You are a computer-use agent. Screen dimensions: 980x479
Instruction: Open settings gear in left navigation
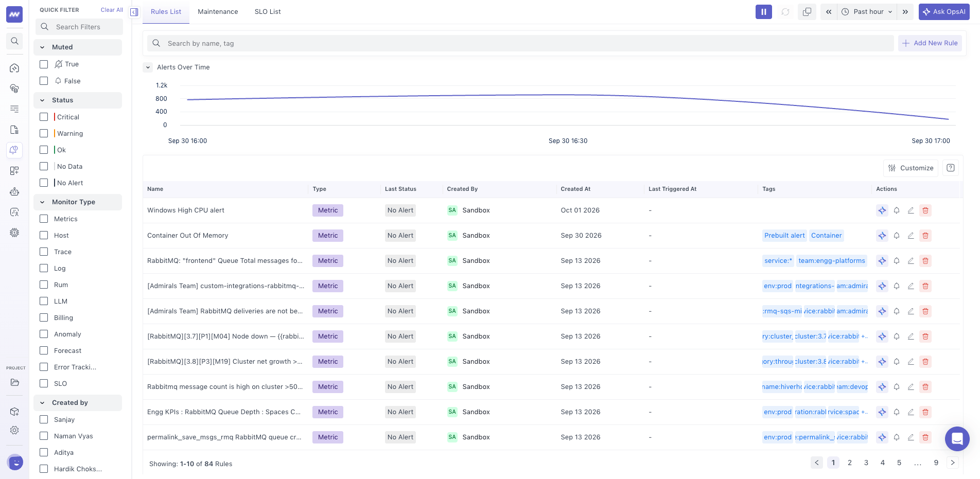(14, 430)
